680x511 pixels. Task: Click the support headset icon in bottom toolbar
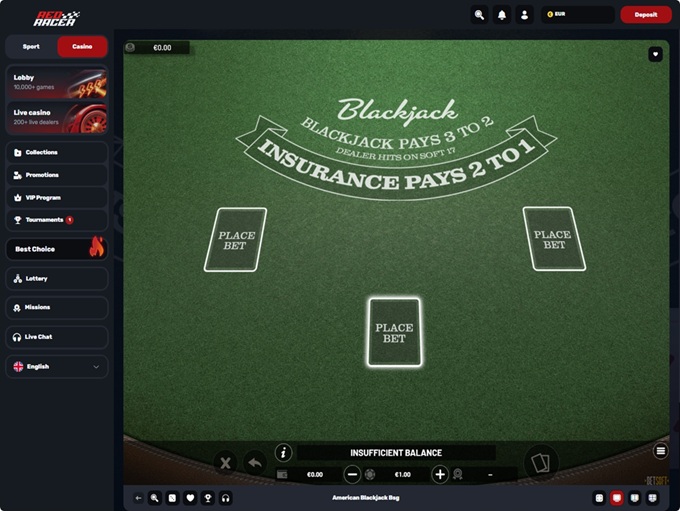point(226,498)
